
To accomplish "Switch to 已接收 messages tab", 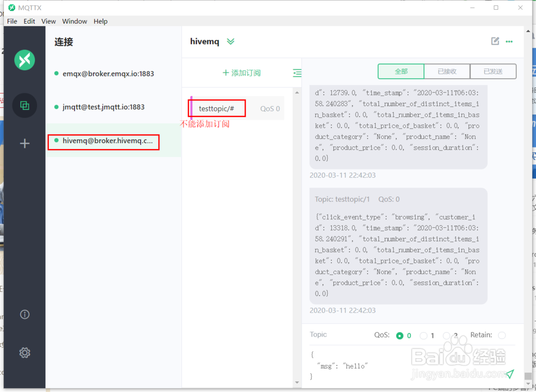I will click(447, 71).
